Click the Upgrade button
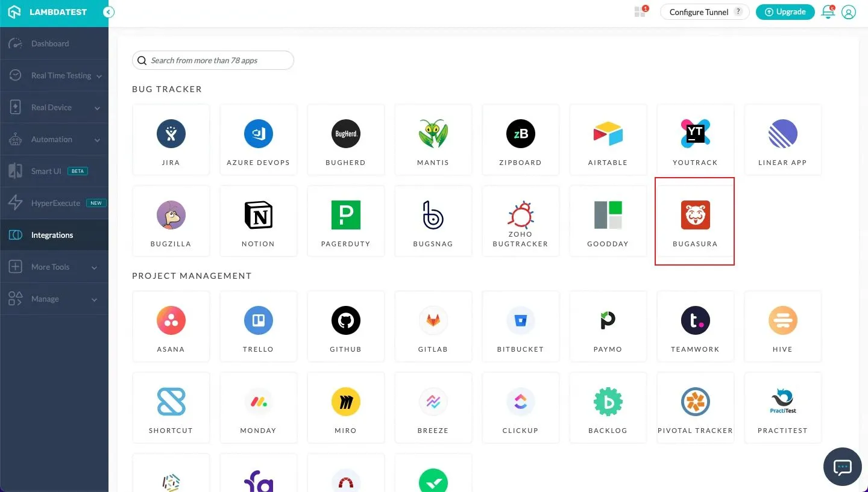The width and height of the screenshot is (868, 492). 785,12
